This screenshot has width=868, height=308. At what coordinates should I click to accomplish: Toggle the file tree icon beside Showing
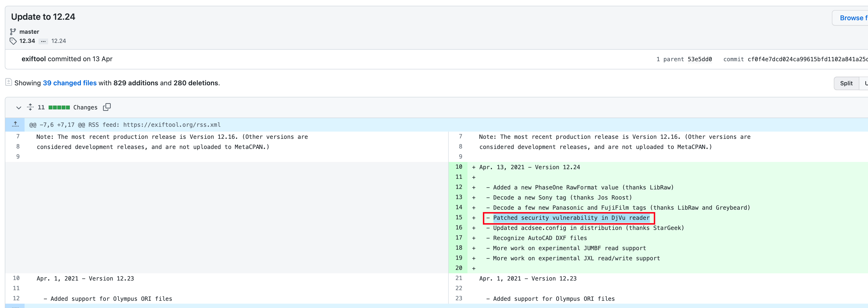point(9,82)
